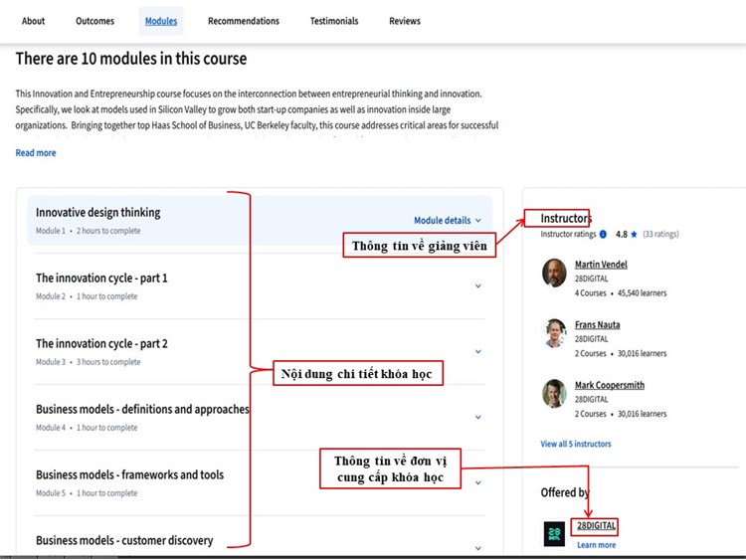Switch to the About tab
The image size is (746, 560).
(33, 21)
